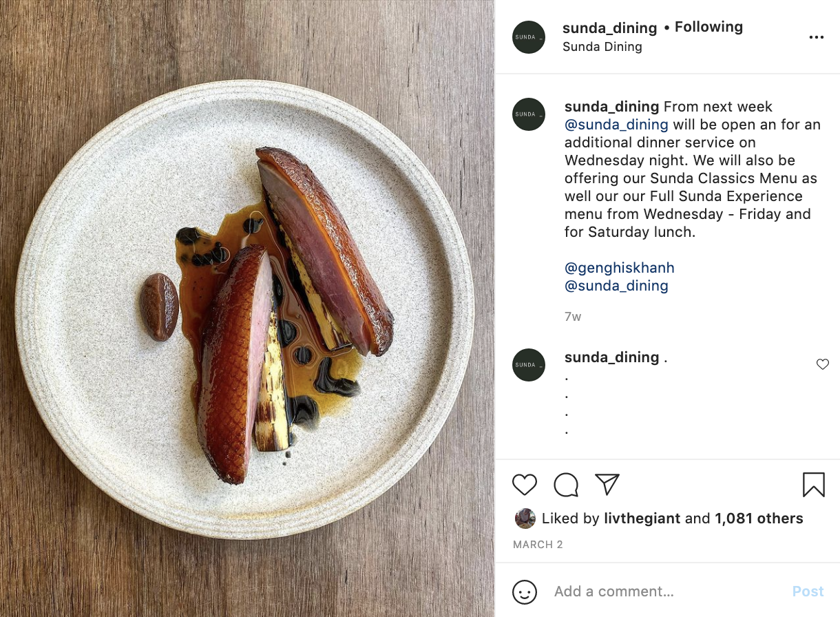
Task: Click the duck dish photo
Action: [x=246, y=308]
